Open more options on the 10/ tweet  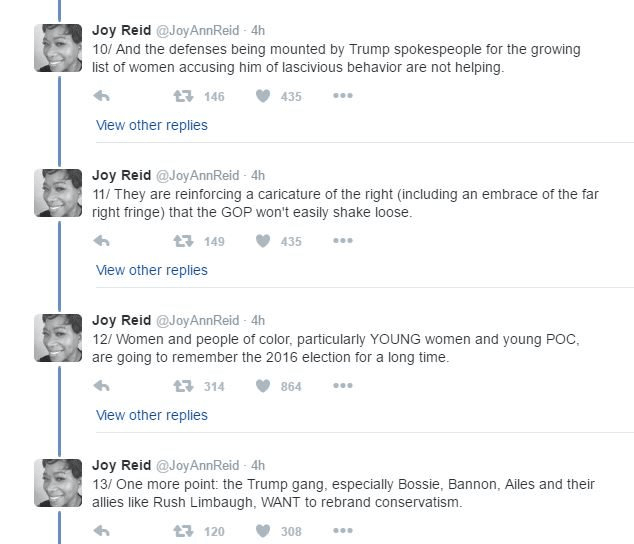343,96
